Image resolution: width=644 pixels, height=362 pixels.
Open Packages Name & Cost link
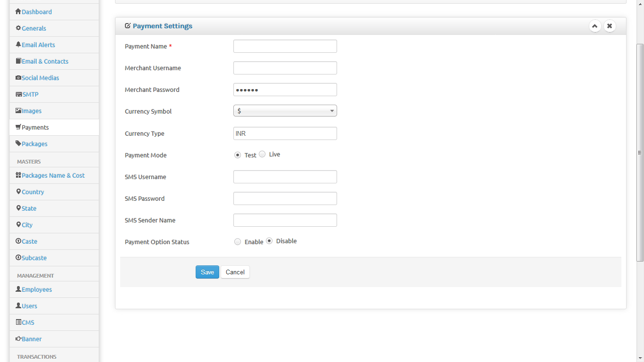tap(53, 175)
